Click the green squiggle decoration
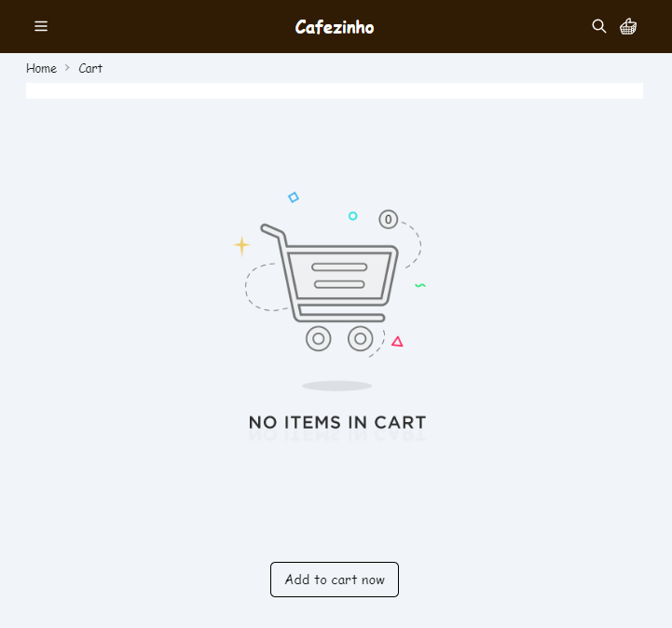The height and width of the screenshot is (628, 672). tap(420, 285)
